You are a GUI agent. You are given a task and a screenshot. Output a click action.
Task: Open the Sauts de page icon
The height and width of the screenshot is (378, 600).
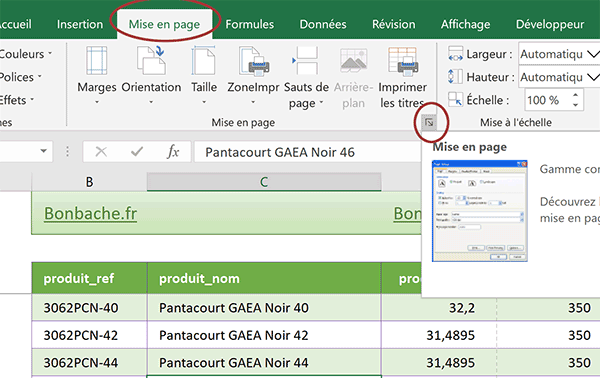[305, 60]
